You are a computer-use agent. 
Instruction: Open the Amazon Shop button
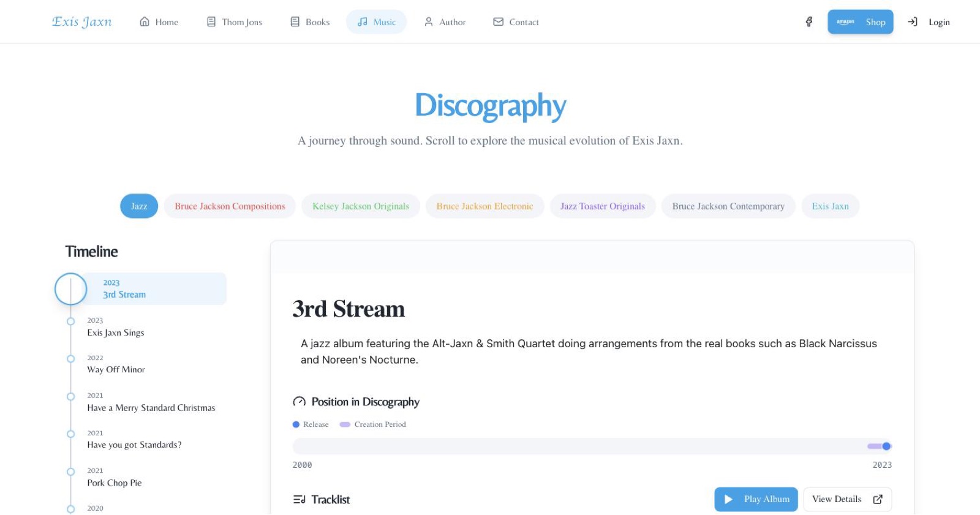[861, 22]
